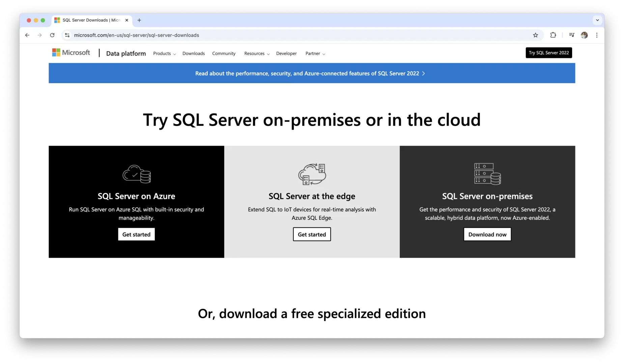Image resolution: width=624 pixels, height=364 pixels.
Task: Click the SQL Server on-premises server icon
Action: [x=487, y=174]
